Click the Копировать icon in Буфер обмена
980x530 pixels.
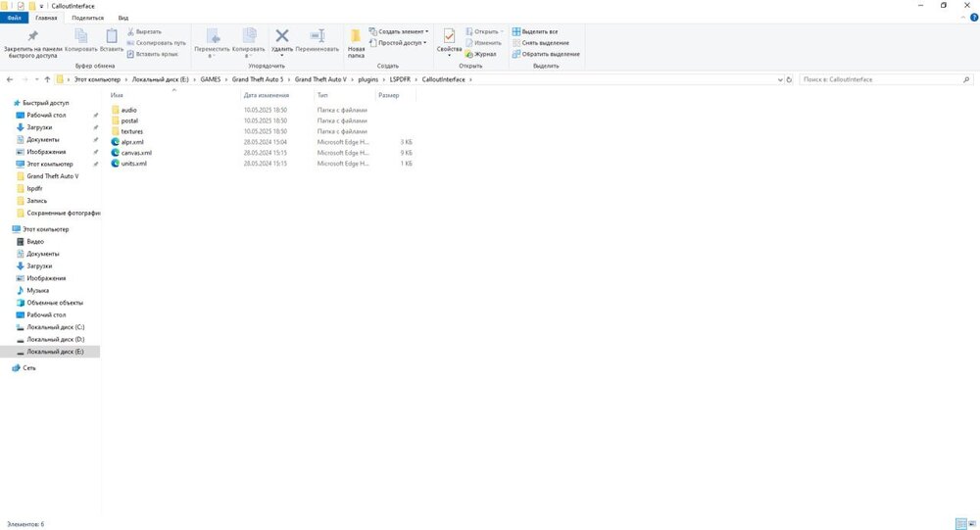click(x=80, y=36)
